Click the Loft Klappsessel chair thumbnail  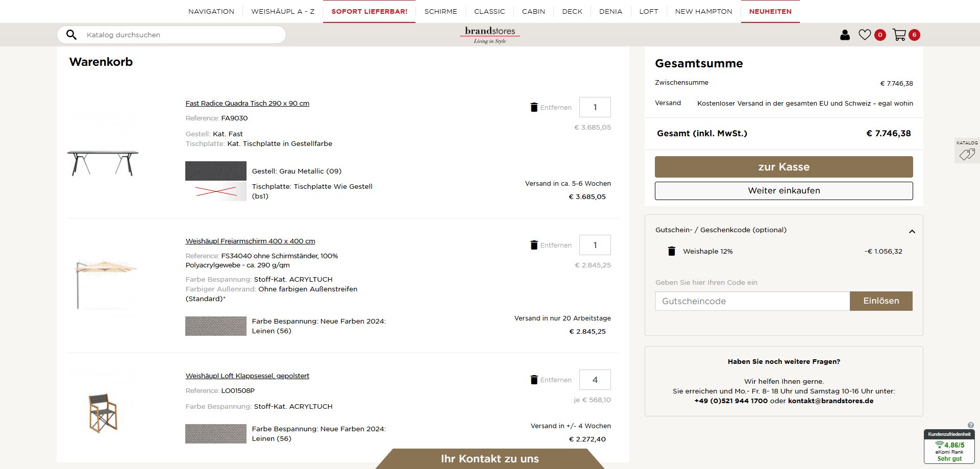coord(103,413)
